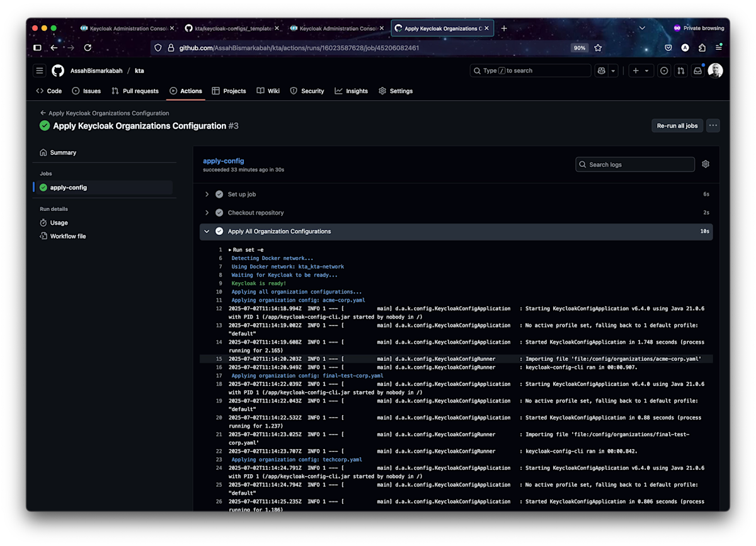Click the GitHub search field

(530, 71)
